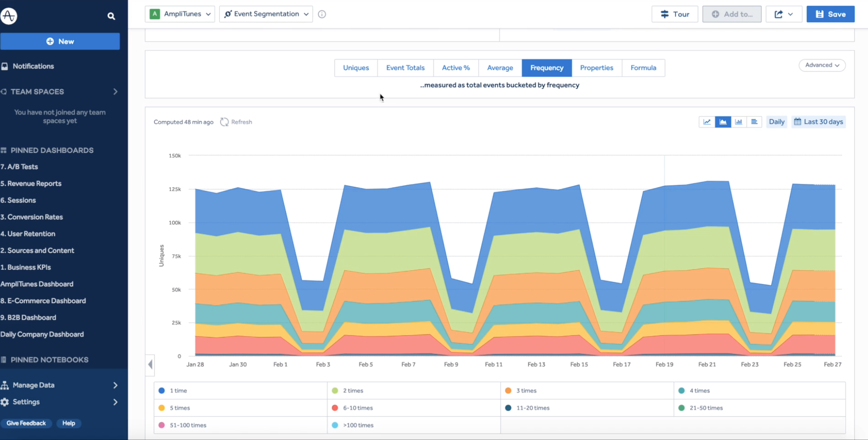
Task: Click the Amplitude logo icon
Action: point(8,16)
